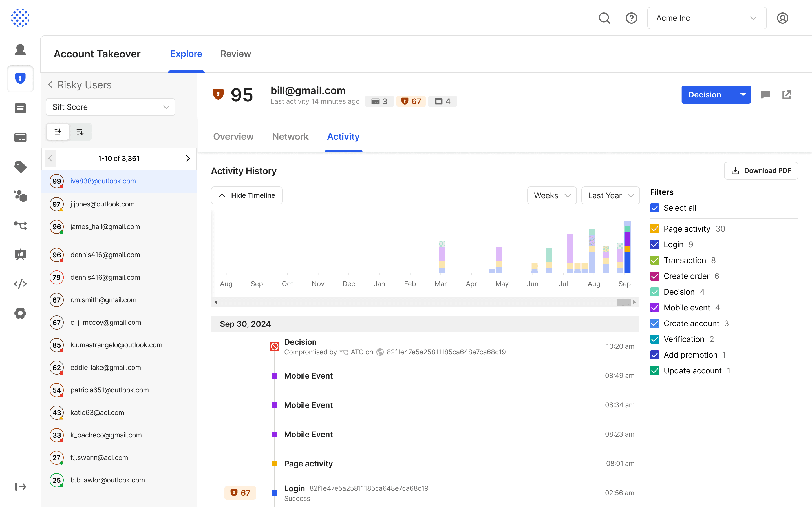Open user in new window icon
The height and width of the screenshot is (507, 812).
coord(787,95)
